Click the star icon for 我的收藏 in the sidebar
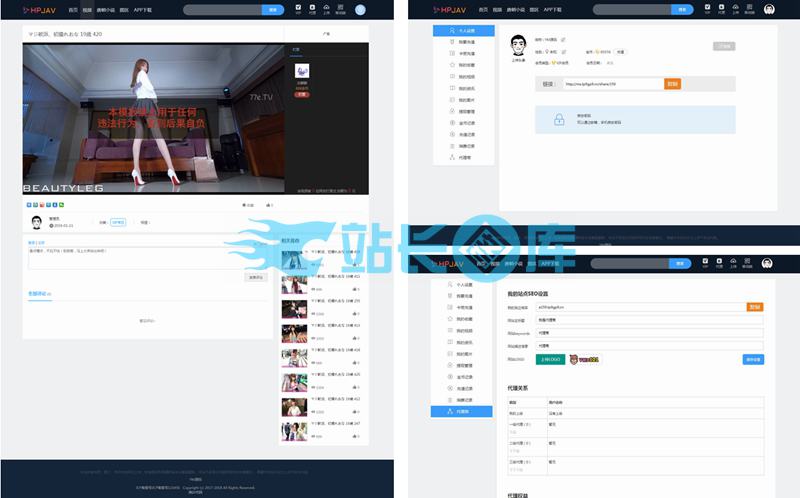The image size is (800, 498). click(x=453, y=65)
